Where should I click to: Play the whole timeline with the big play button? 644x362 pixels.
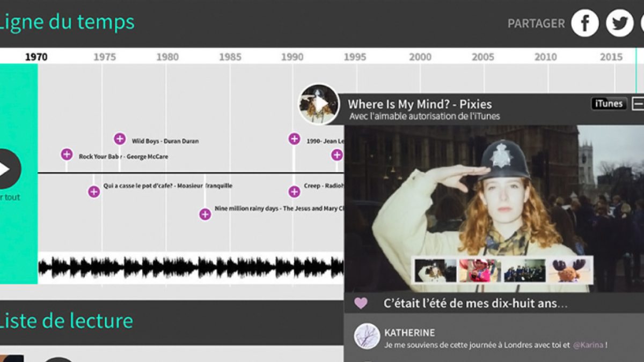pyautogui.click(x=5, y=169)
